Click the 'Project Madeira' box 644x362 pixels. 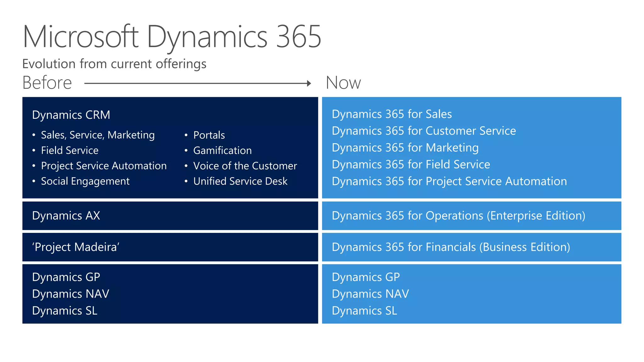(170, 247)
